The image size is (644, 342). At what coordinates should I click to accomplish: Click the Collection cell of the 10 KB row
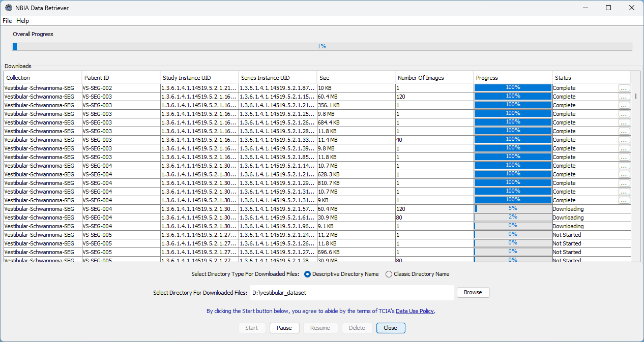[x=43, y=88]
